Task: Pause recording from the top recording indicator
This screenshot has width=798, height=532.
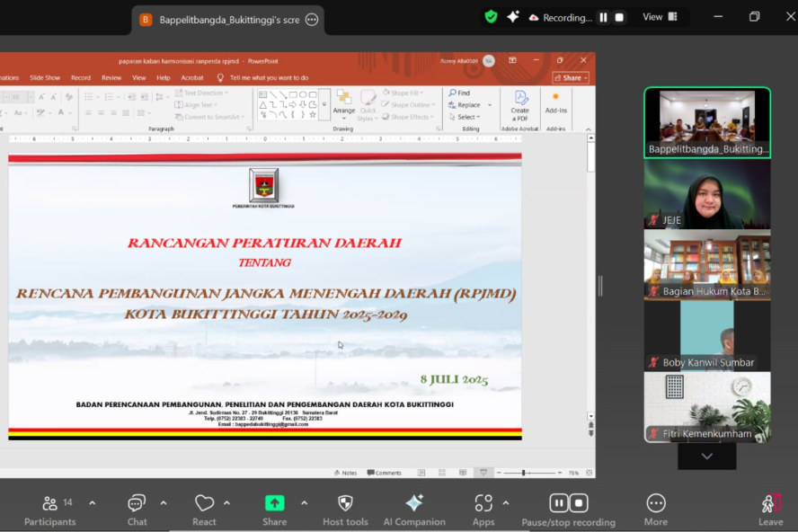Action: pyautogui.click(x=603, y=17)
